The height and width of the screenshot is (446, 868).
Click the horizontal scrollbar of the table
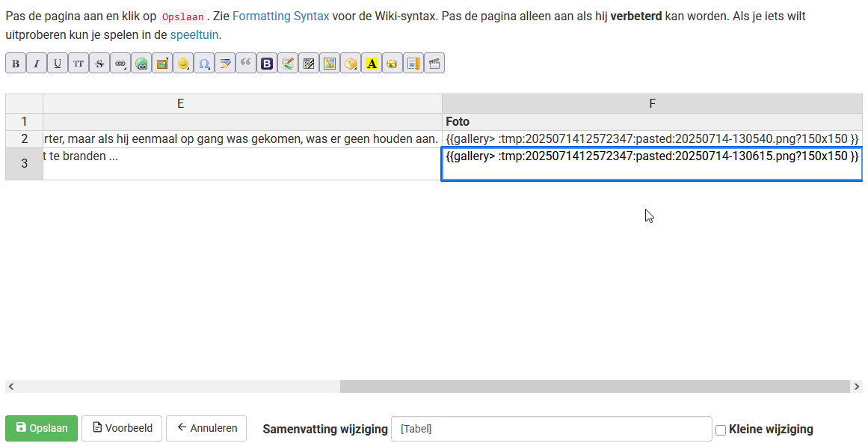(x=594, y=387)
